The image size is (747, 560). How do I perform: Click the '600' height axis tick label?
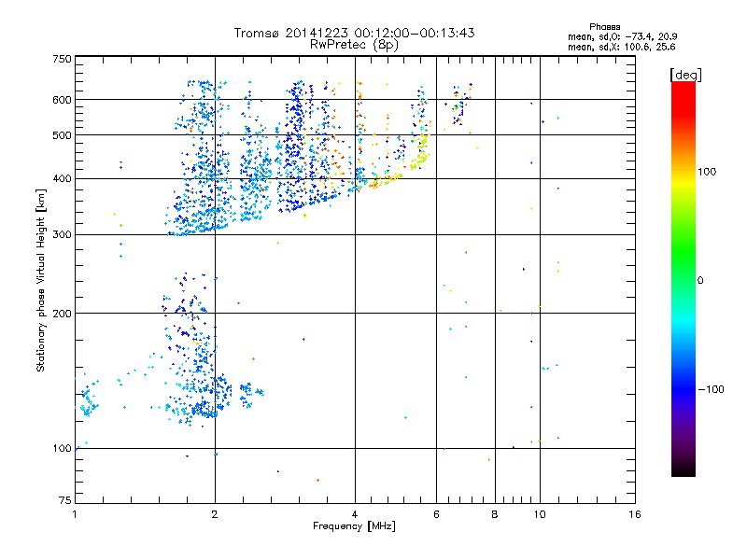tap(62, 100)
